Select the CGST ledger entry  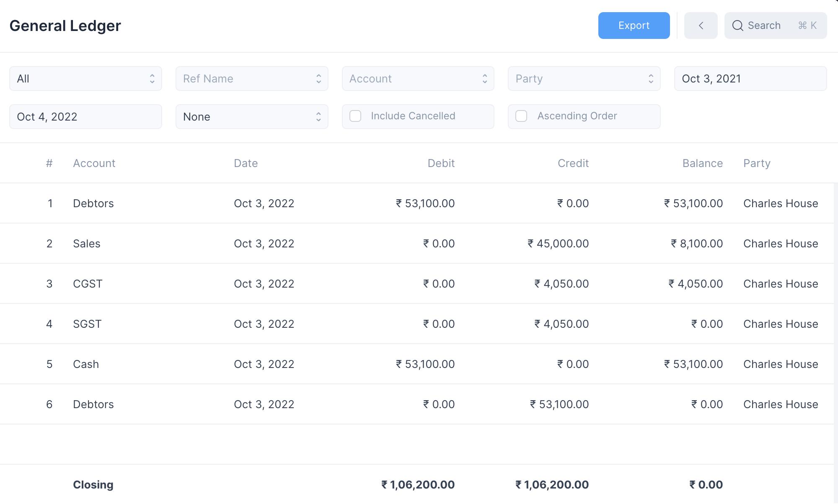pyautogui.click(x=88, y=284)
